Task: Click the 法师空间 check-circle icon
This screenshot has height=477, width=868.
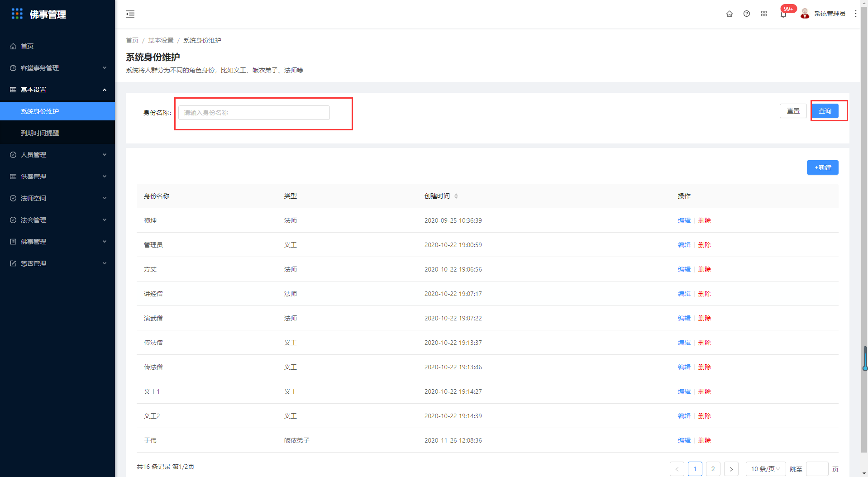Action: [x=13, y=198]
